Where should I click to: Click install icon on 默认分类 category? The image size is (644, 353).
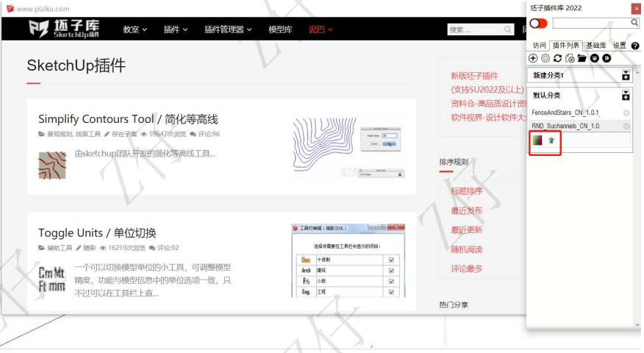(626, 96)
